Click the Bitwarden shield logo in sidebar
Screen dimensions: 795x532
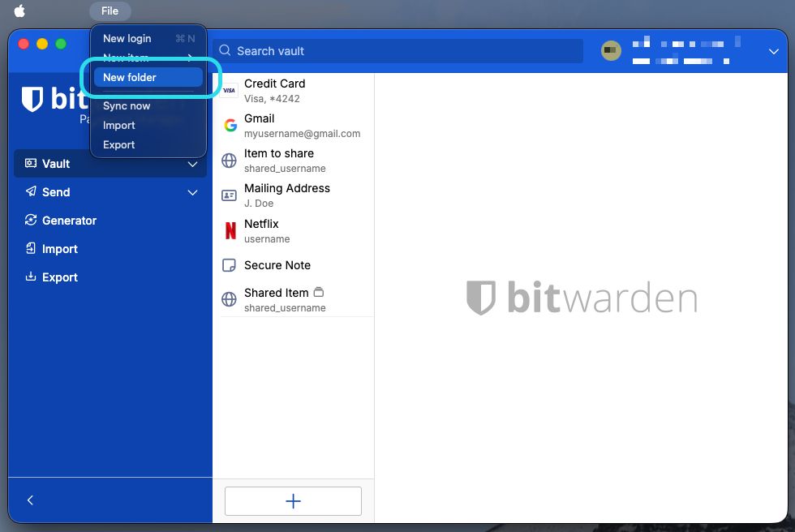tap(32, 99)
